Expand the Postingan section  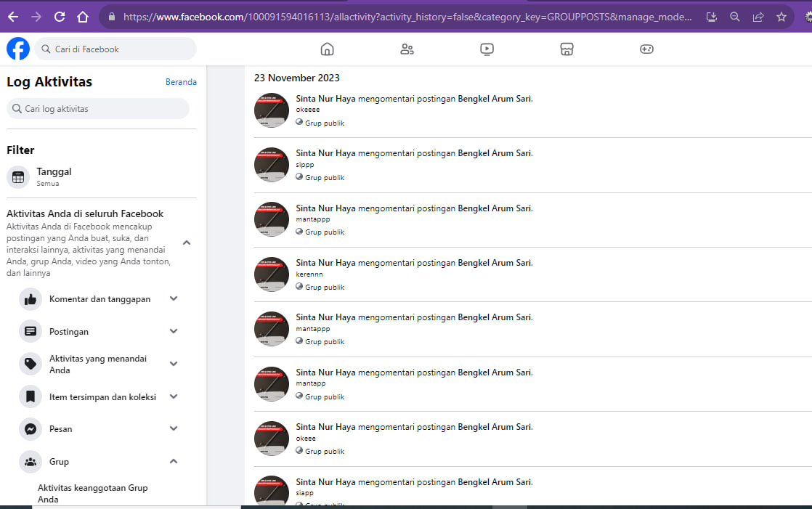(174, 331)
